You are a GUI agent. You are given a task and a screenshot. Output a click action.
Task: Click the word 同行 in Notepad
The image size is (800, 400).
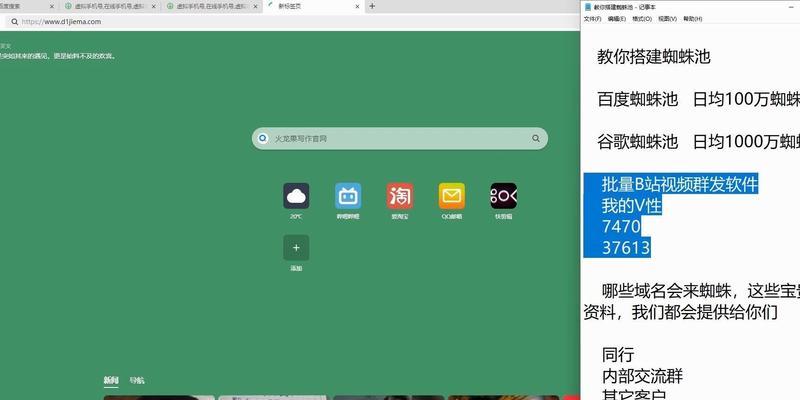618,355
